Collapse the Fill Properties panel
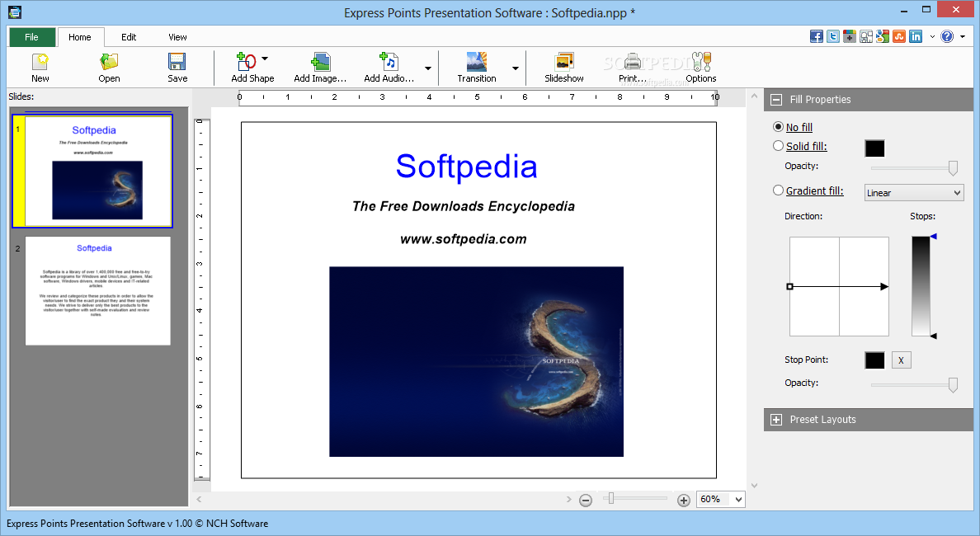This screenshot has width=980, height=536. pyautogui.click(x=776, y=99)
